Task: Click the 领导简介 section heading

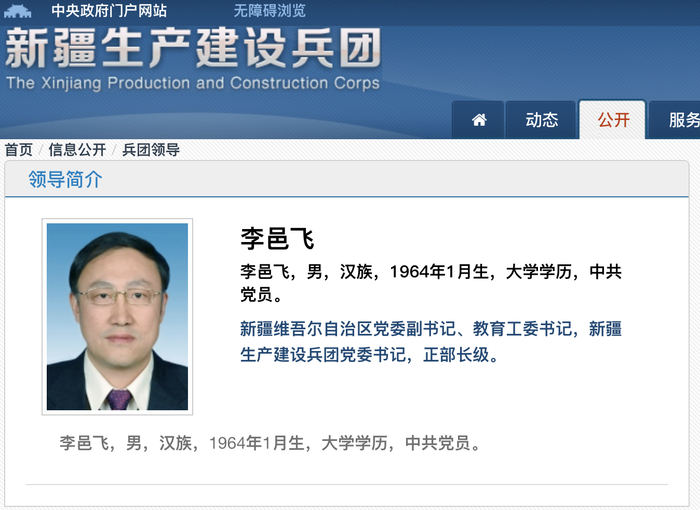Action: [65, 179]
